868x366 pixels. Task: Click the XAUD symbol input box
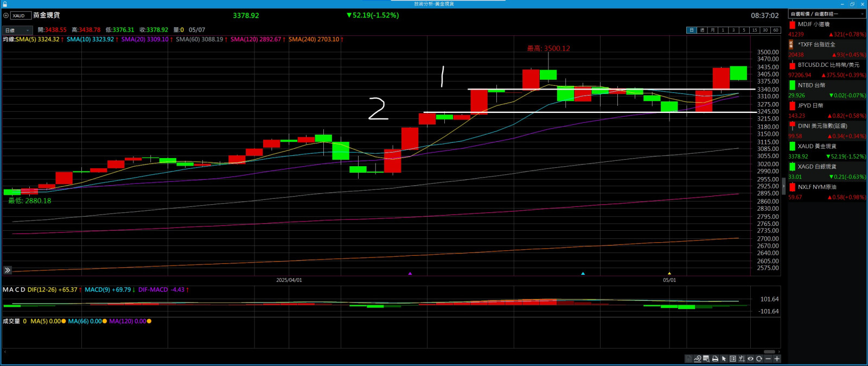20,16
